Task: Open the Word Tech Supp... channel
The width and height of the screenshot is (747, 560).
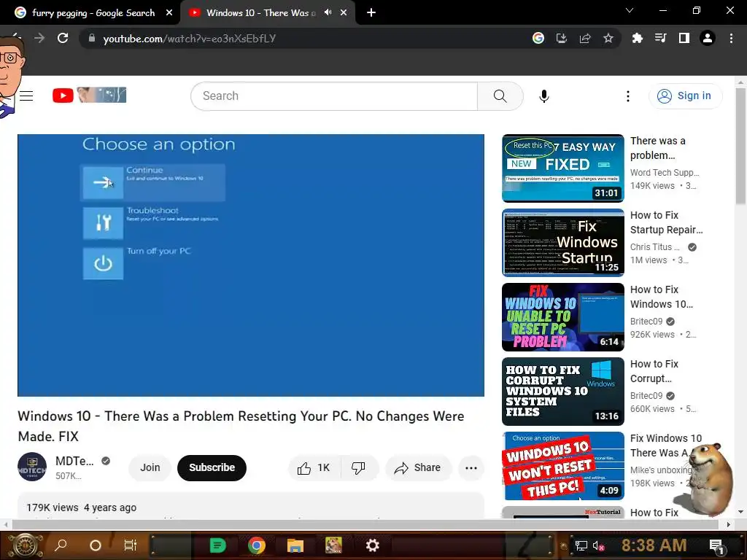Action: coord(665,172)
